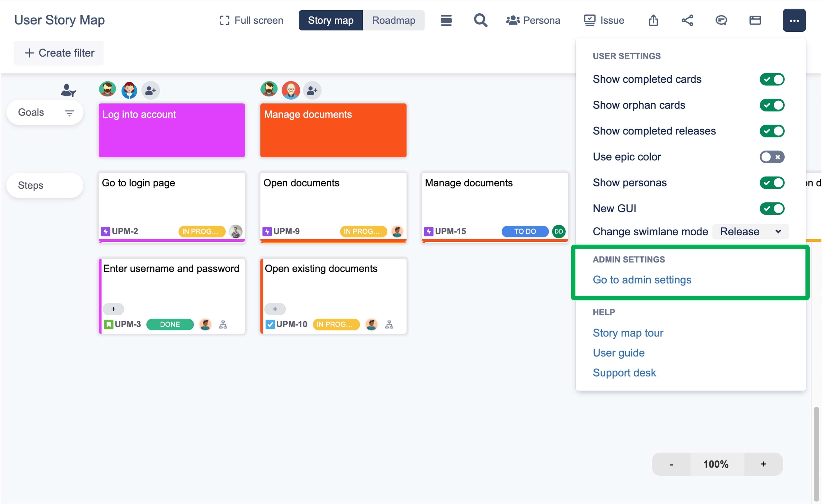
Task: Open Go to admin settings link
Action: point(642,280)
